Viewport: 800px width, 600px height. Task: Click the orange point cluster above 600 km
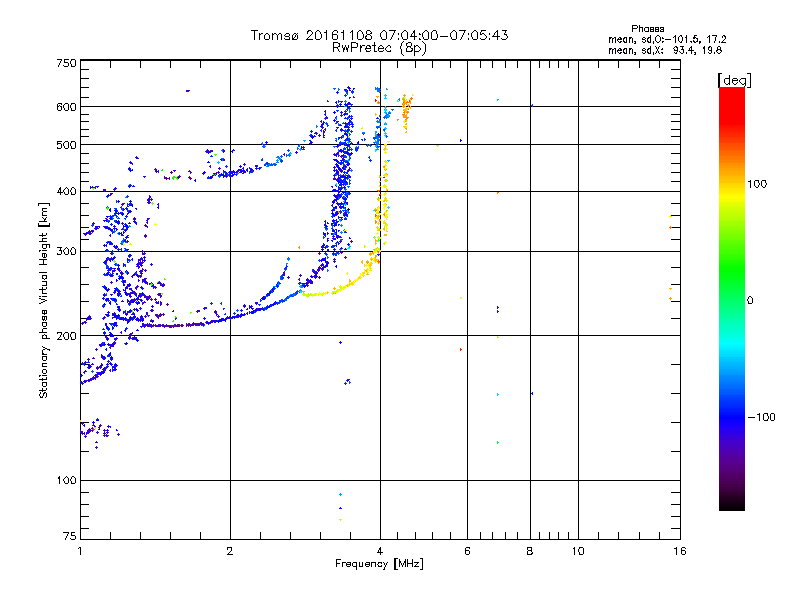(407, 112)
